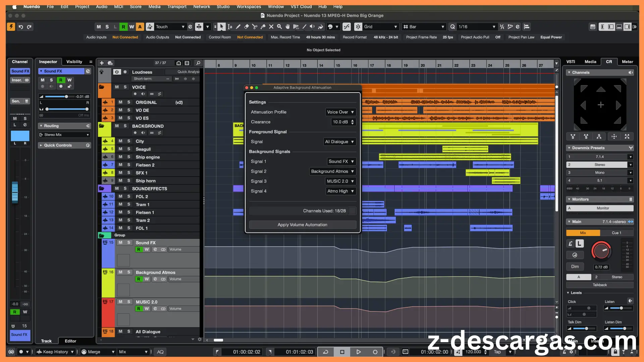Viewport: 644px width, 362px height.
Task: Open Signal 3 MUSIC 2.0 dropdown
Action: [340, 181]
